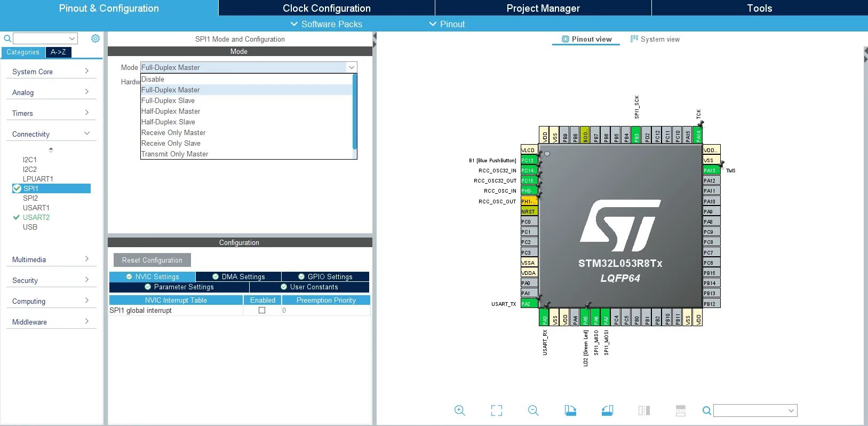868x426 pixels.
Task: Click the vertical flip view icon
Action: click(x=681, y=411)
